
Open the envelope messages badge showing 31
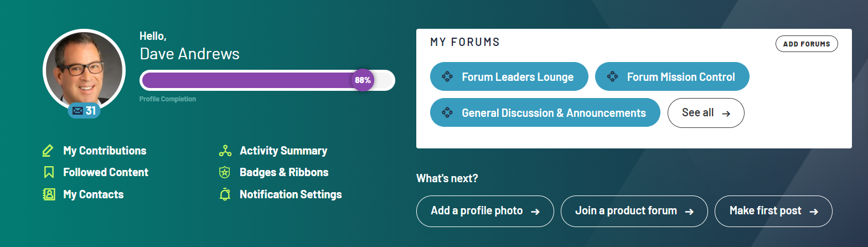pyautogui.click(x=84, y=111)
